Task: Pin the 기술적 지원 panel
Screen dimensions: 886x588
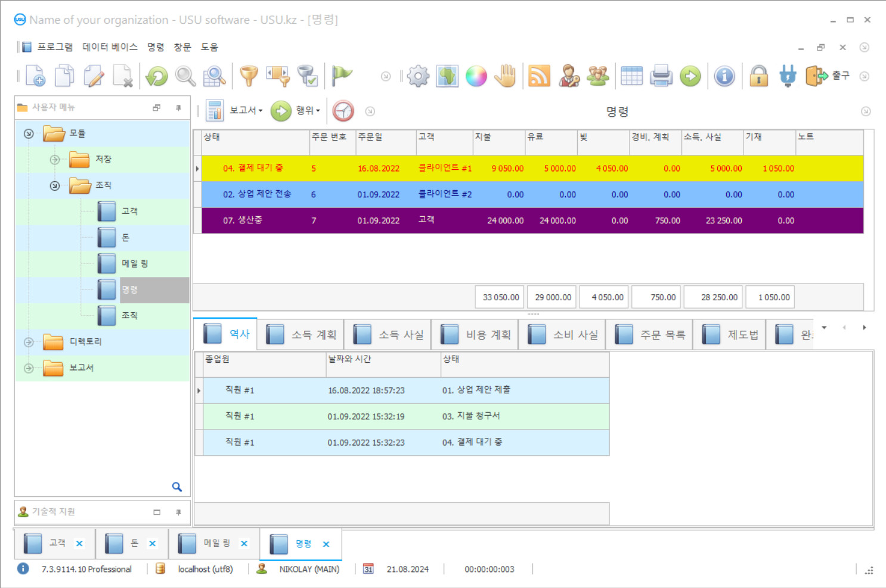Action: pos(178,512)
